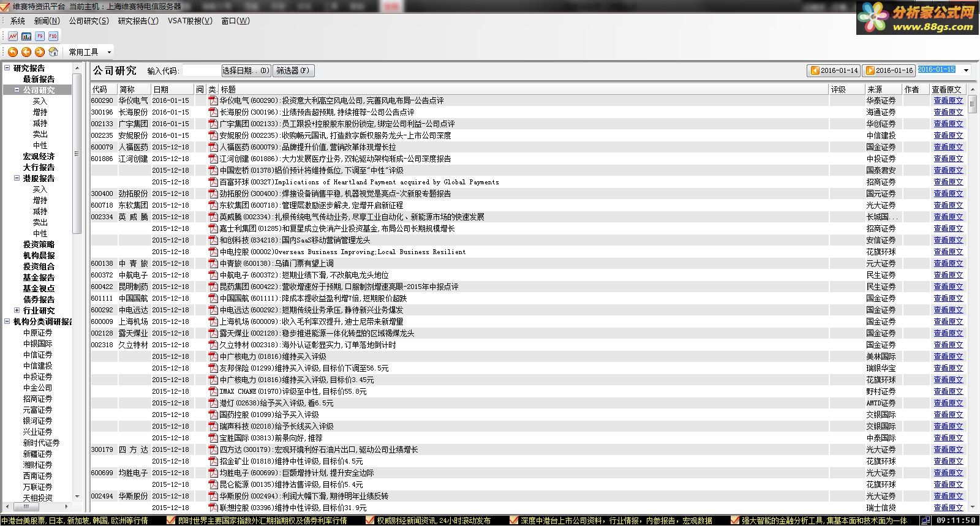Open the 公司研究(S) menu

click(89, 21)
